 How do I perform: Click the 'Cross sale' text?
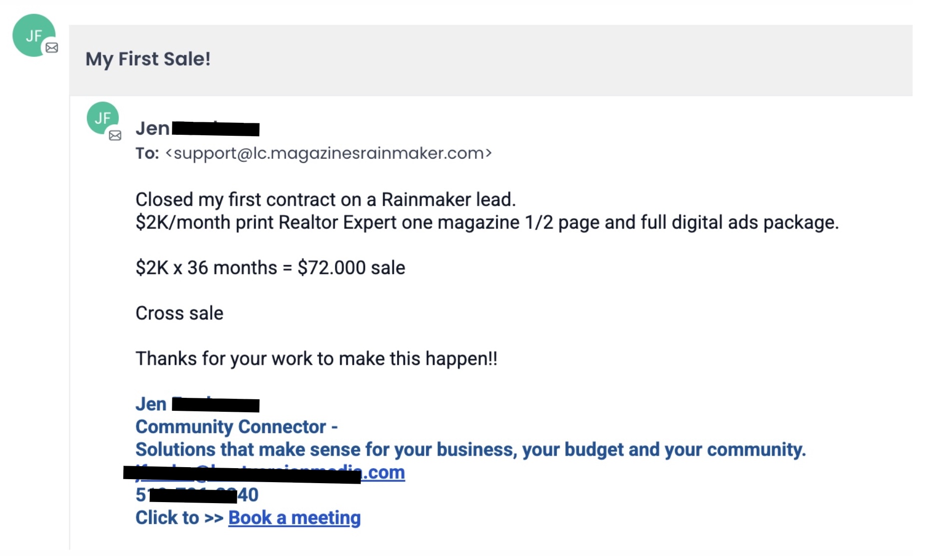coord(179,313)
